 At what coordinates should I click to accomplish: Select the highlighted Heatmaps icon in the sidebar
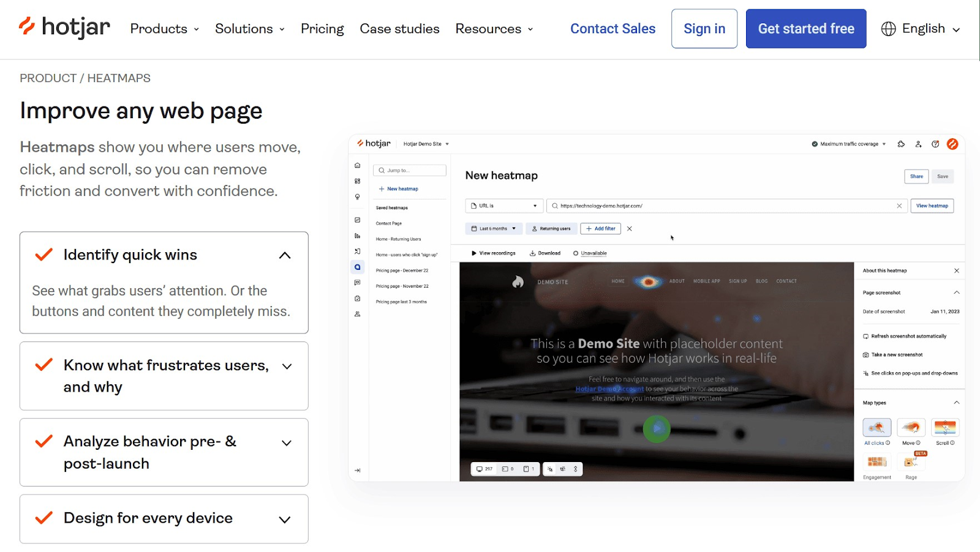tap(357, 267)
